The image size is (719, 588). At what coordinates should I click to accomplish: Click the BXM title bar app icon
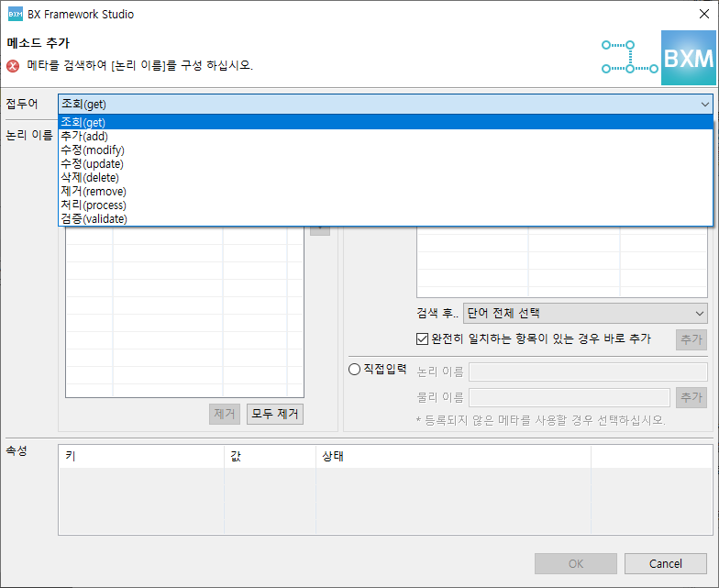point(15,15)
